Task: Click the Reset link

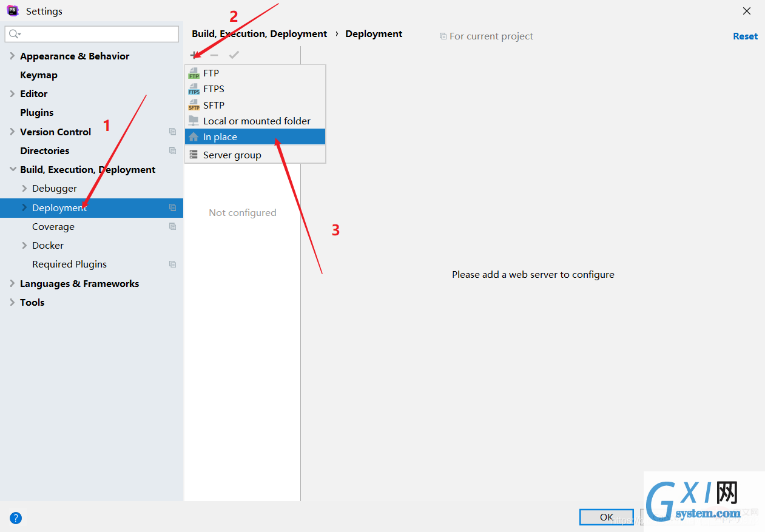Action: 745,36
